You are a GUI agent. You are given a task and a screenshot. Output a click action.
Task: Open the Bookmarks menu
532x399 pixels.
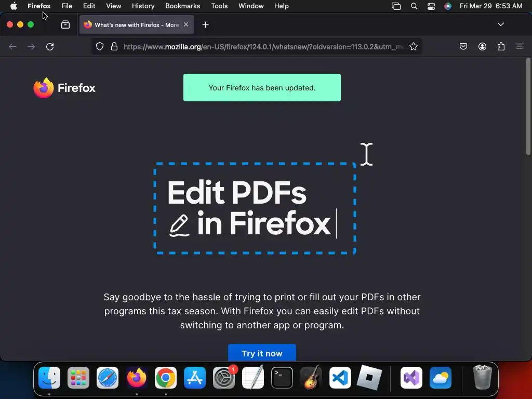[182, 6]
